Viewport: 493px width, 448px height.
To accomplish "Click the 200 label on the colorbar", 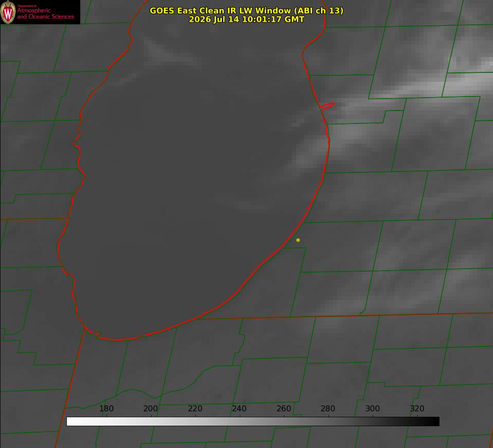I will pyautogui.click(x=151, y=408).
